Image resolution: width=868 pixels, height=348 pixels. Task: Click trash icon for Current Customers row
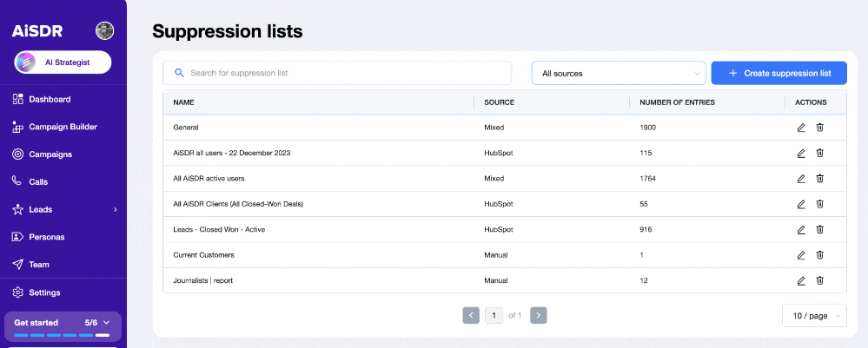[819, 255]
